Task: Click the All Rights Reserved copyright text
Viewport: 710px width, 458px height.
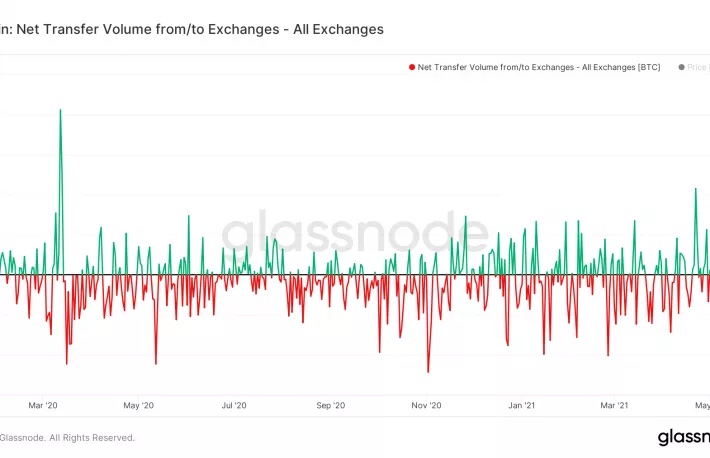Action: (x=68, y=437)
